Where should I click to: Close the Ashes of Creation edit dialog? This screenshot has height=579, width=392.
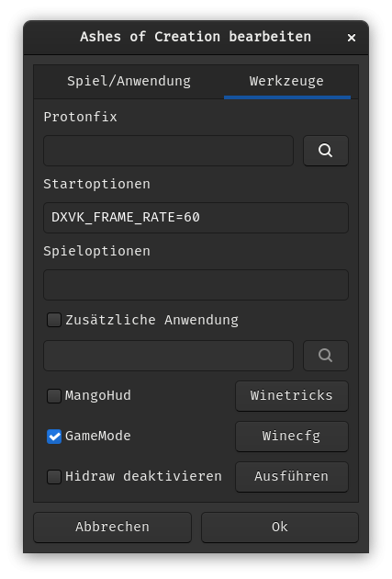(352, 38)
